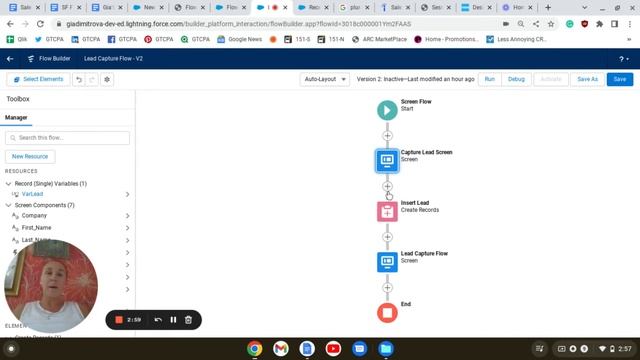
Task: Select the Lead Capture Flow screen icon
Action: (x=387, y=262)
